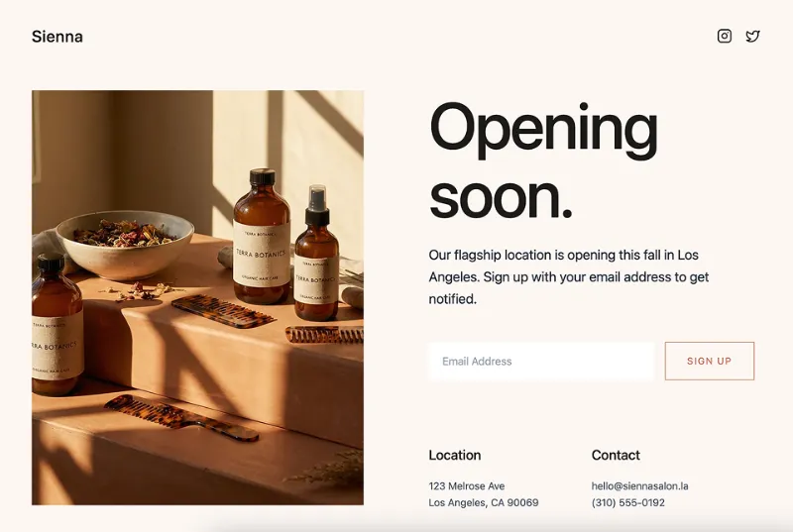Screen dimensions: 793x532
Task: Click the Los Angeles, CA 90069 line
Action: coord(484,502)
